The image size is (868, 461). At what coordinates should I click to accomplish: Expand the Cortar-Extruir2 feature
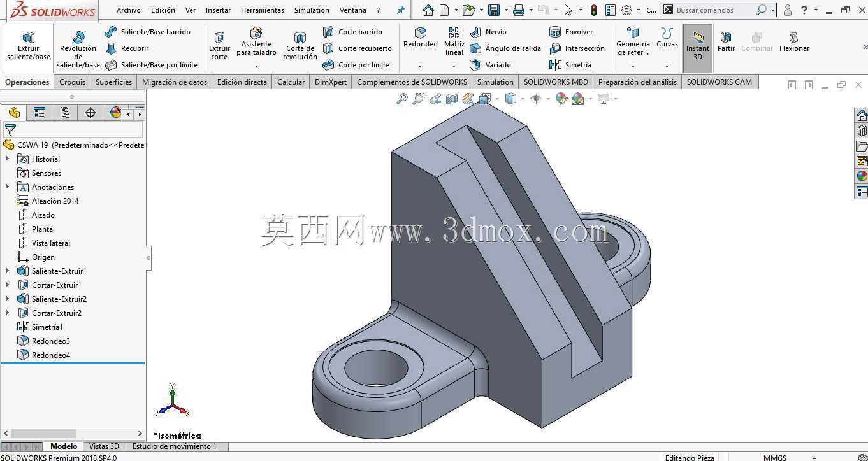point(8,313)
